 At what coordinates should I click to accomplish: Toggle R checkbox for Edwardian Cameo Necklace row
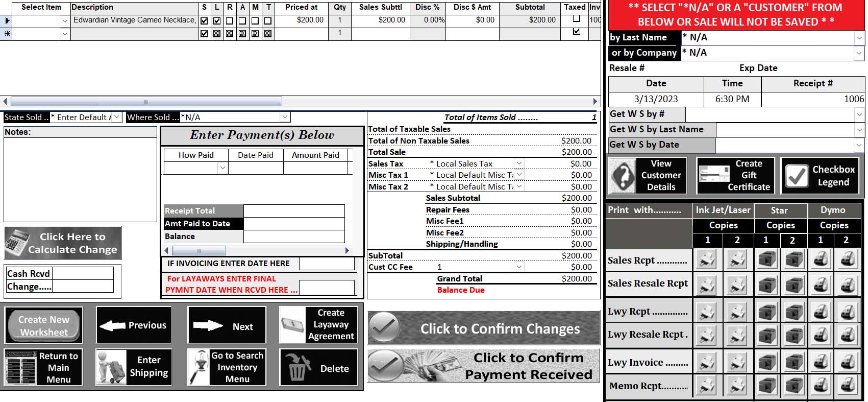coord(230,21)
